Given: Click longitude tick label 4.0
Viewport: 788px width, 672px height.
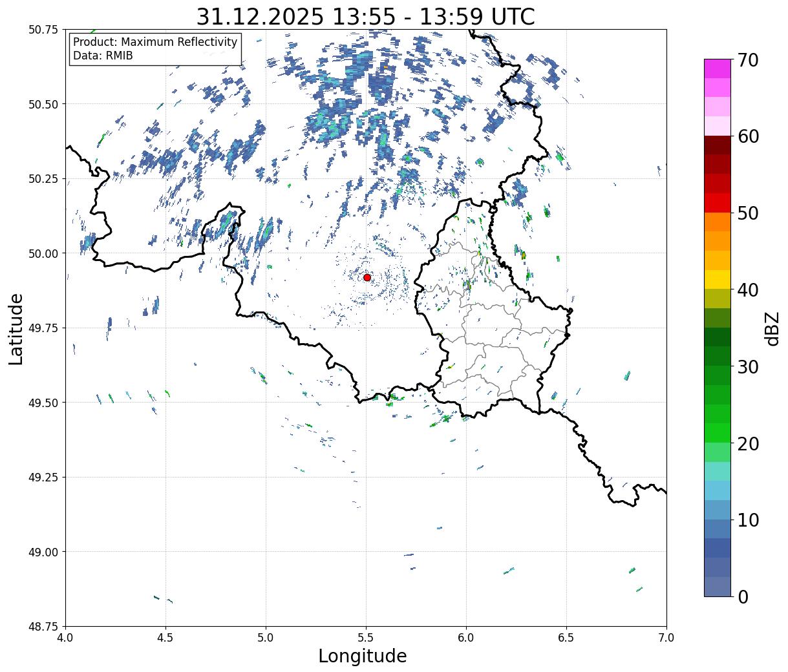Looking at the screenshot, I should pyautogui.click(x=65, y=638).
